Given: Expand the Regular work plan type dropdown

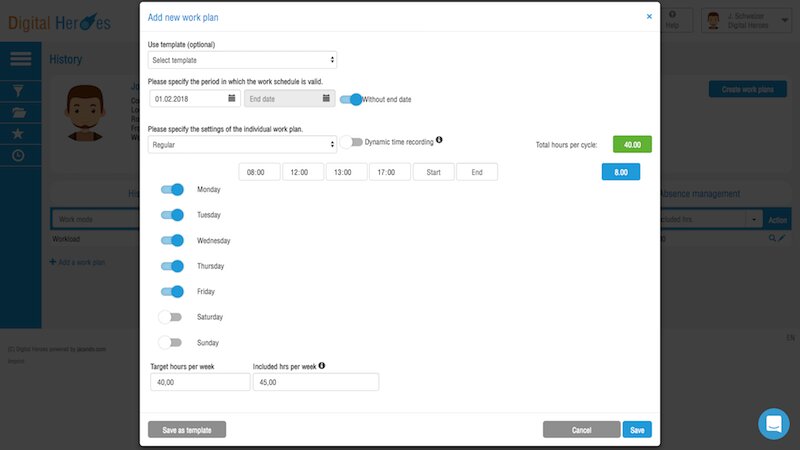Looking at the screenshot, I should (242, 145).
